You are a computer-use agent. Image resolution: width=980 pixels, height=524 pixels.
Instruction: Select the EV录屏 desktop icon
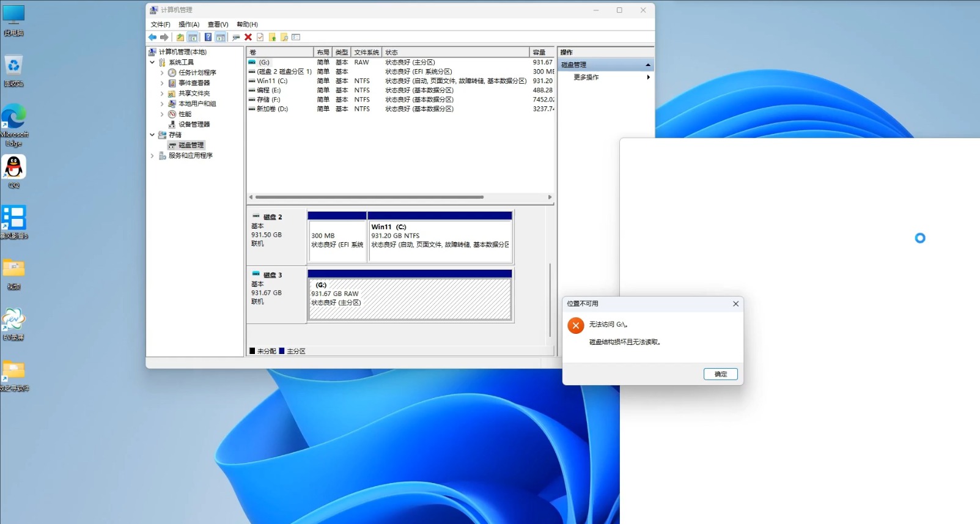point(13,325)
